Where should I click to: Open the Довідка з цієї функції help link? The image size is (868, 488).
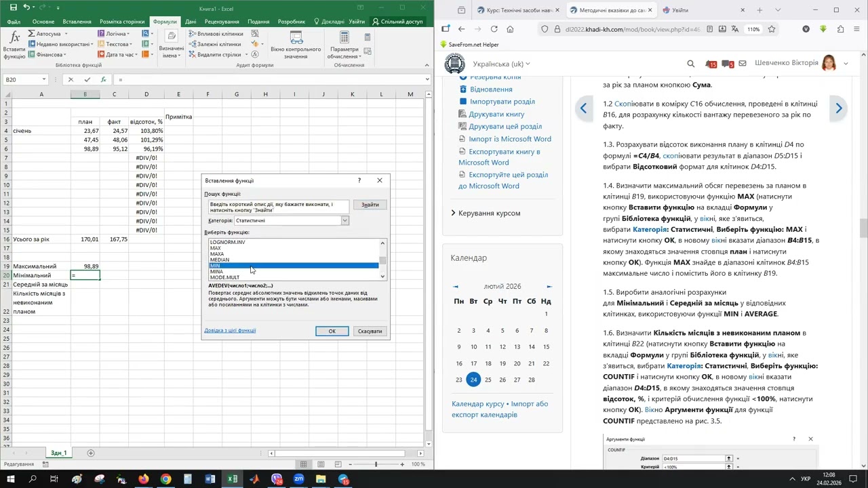pos(230,331)
